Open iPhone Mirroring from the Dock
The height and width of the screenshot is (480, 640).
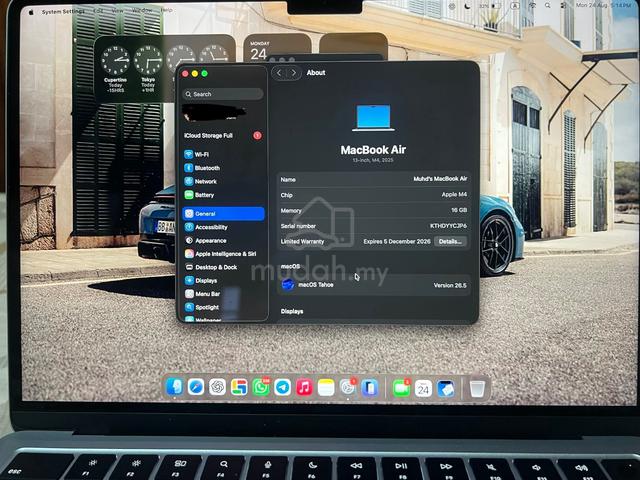coord(369,387)
